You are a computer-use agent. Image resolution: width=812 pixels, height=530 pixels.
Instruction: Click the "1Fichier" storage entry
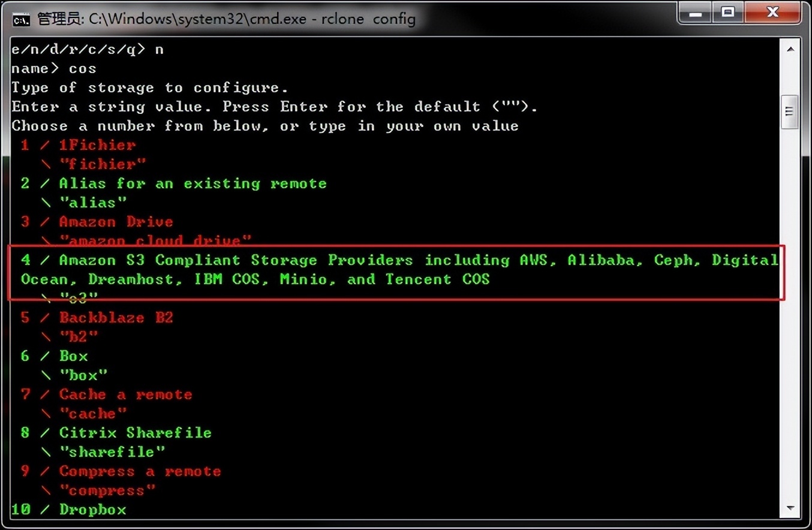coord(96,144)
